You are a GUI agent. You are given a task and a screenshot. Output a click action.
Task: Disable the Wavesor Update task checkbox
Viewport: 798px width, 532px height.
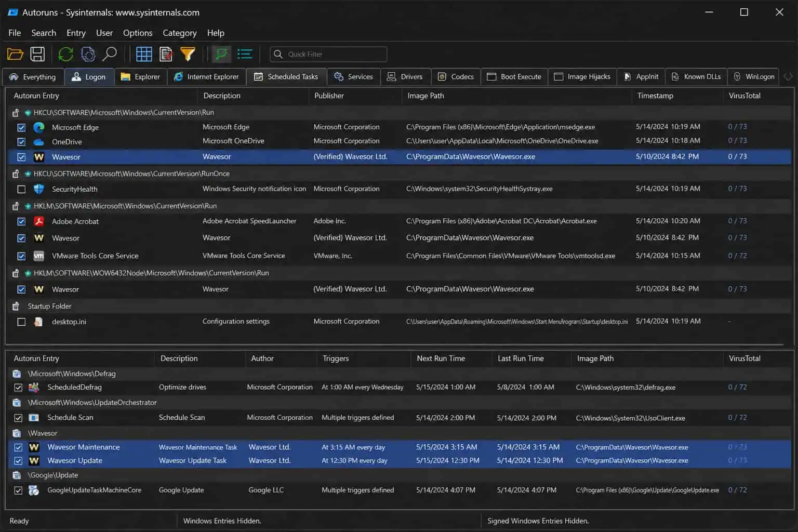tap(18, 460)
